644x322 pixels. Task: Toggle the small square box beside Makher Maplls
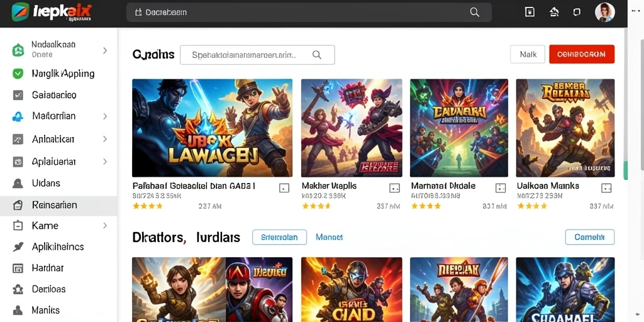tap(394, 188)
